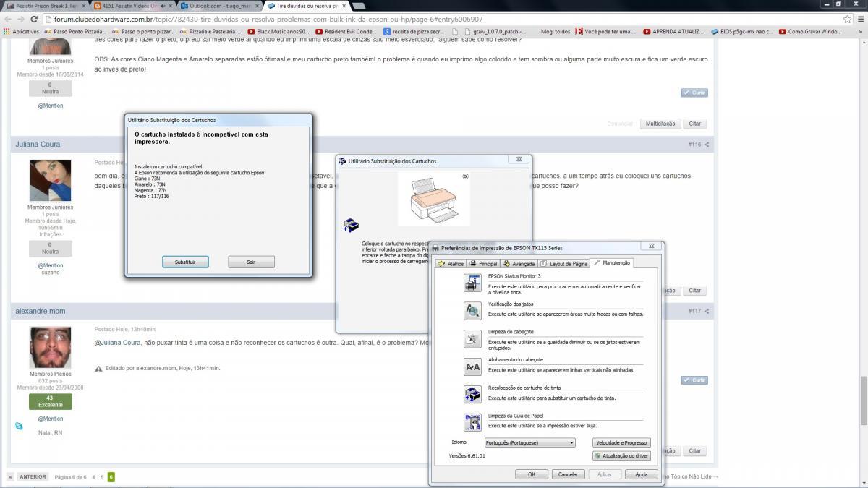Switch to the Outlook.com browser tab

(x=218, y=5)
